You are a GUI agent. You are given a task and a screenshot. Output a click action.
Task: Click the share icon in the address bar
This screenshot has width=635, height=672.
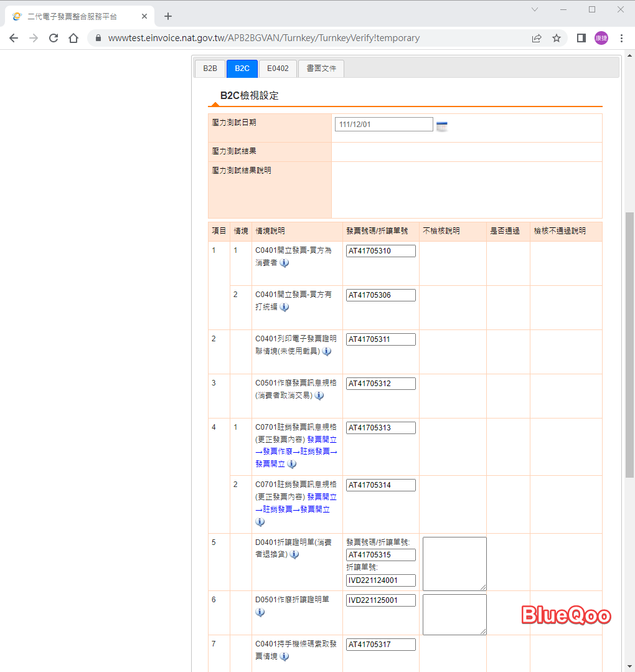(x=537, y=38)
